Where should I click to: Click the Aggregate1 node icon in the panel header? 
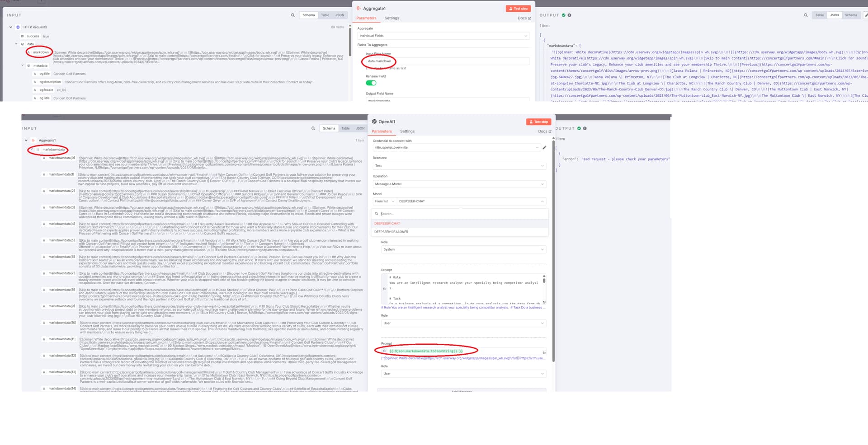(x=359, y=8)
